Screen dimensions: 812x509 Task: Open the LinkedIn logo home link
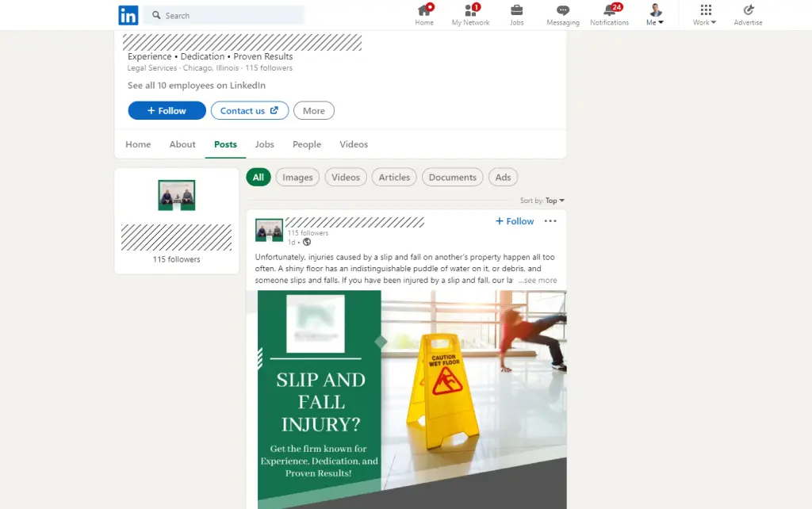pos(128,16)
